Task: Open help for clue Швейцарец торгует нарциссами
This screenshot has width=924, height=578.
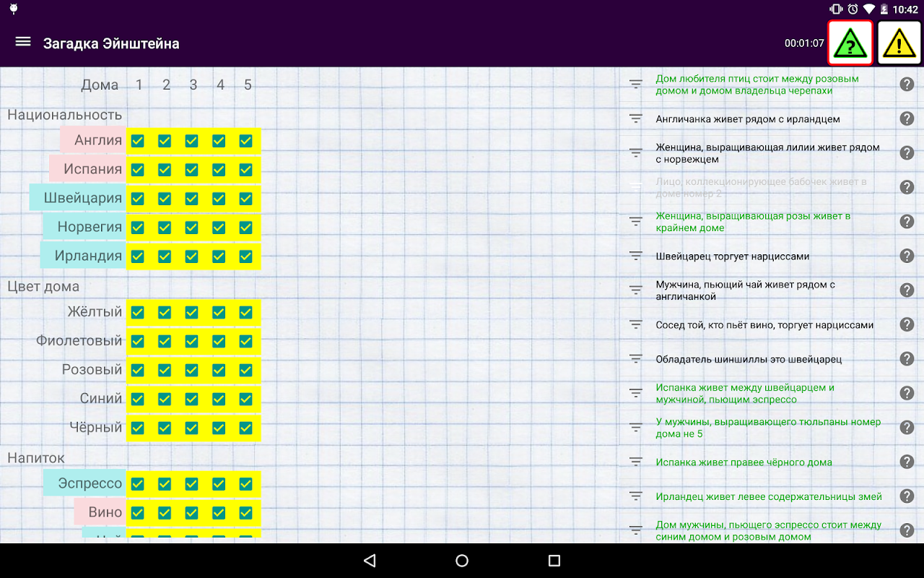Action: tap(907, 256)
